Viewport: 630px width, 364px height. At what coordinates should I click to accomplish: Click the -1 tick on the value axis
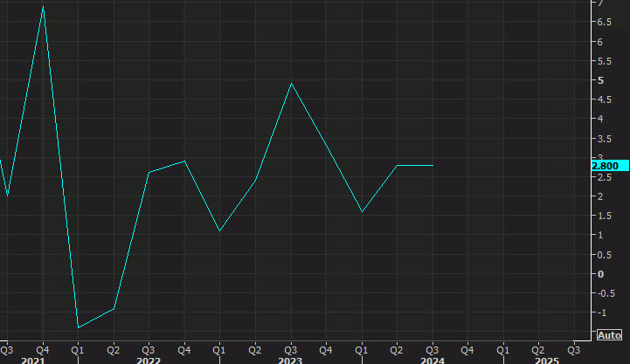(600, 312)
